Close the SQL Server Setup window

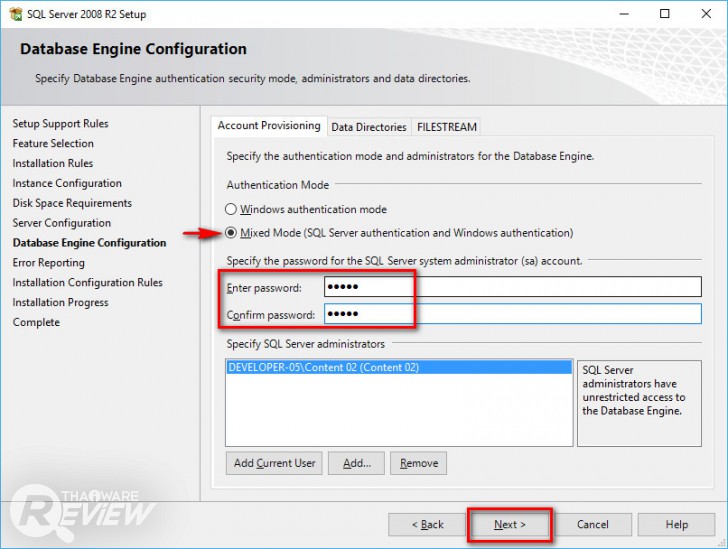(706, 14)
